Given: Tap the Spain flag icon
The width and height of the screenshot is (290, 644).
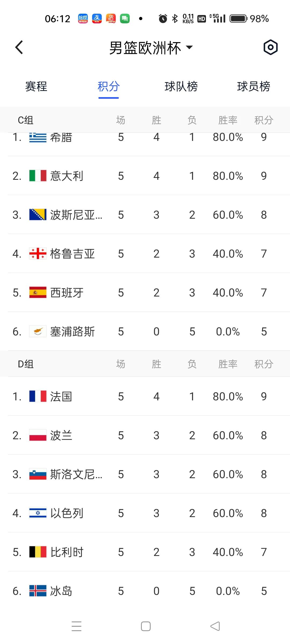Looking at the screenshot, I should pos(38,292).
